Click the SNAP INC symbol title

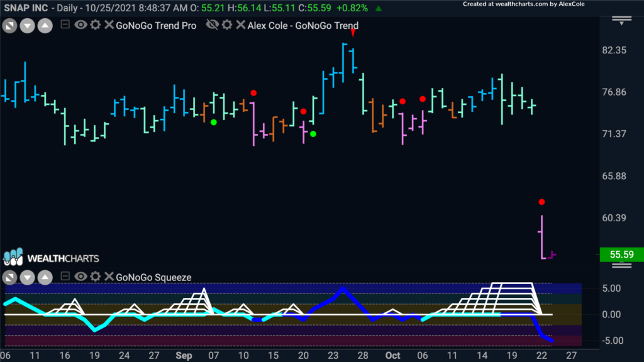coord(26,8)
